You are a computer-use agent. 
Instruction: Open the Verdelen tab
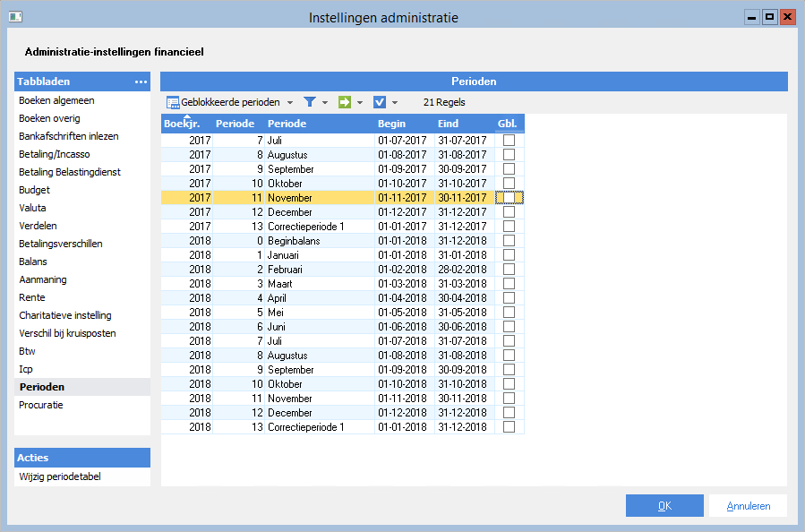point(38,226)
